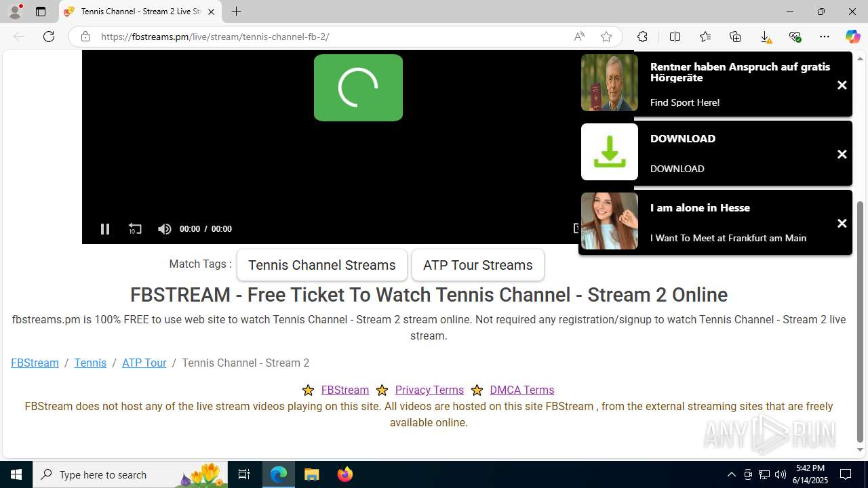Toggle Split screen view

coord(675,37)
